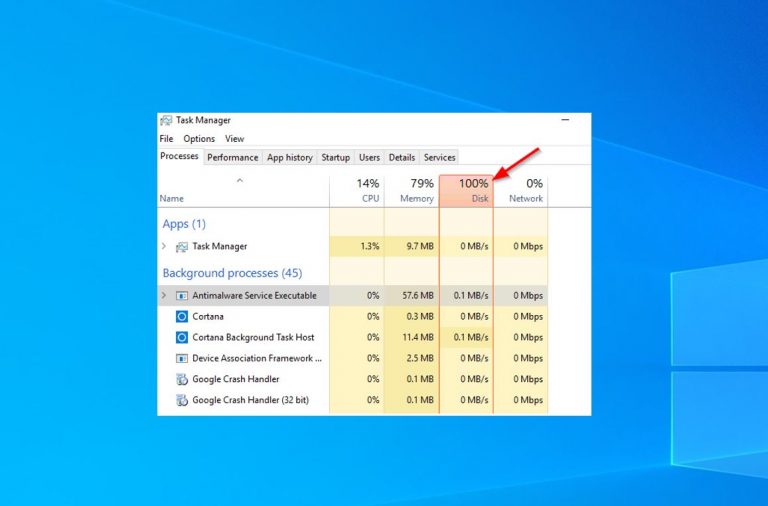Click the Task Manager window title text
Viewport: 768px width, 506px height.
[203, 120]
